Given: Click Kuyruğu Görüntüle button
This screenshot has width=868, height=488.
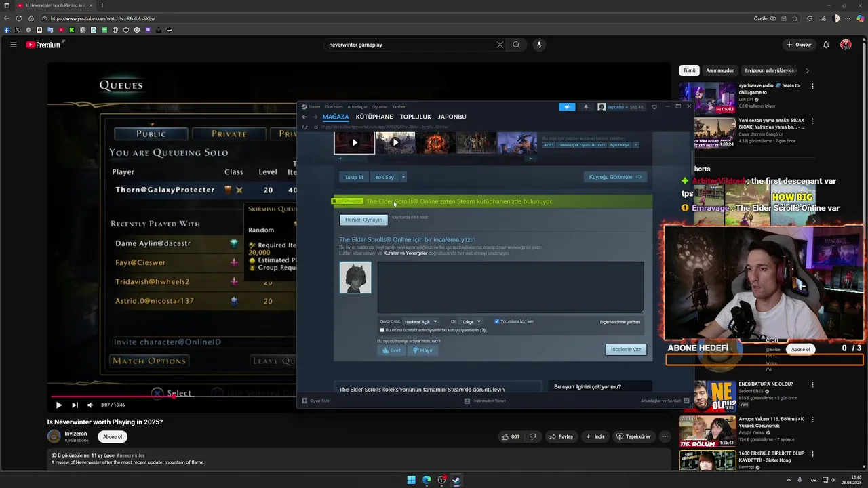Looking at the screenshot, I should click(615, 177).
